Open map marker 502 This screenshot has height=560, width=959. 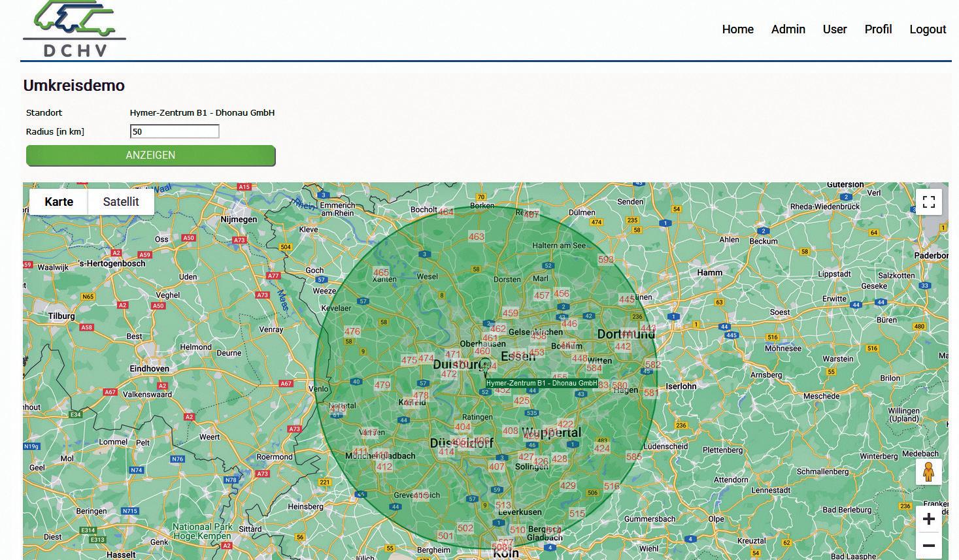tap(465, 528)
